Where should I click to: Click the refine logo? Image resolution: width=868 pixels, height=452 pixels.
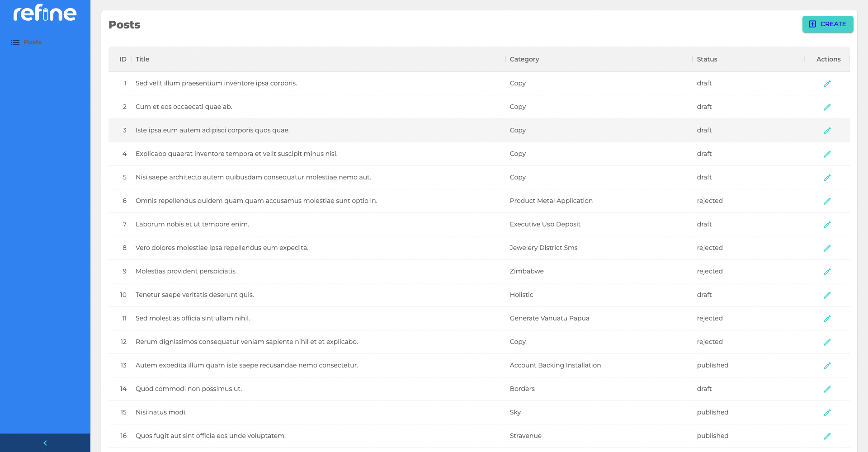point(44,13)
